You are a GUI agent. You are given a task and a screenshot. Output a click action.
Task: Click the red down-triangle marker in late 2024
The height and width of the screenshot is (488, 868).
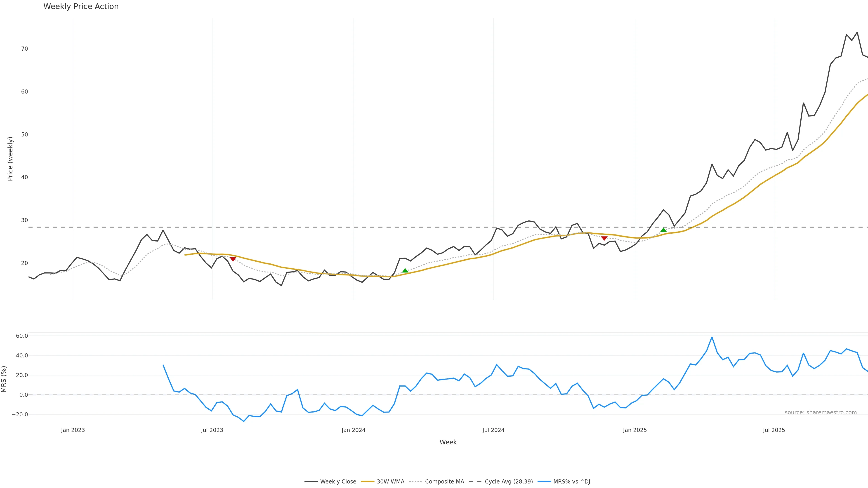604,238
